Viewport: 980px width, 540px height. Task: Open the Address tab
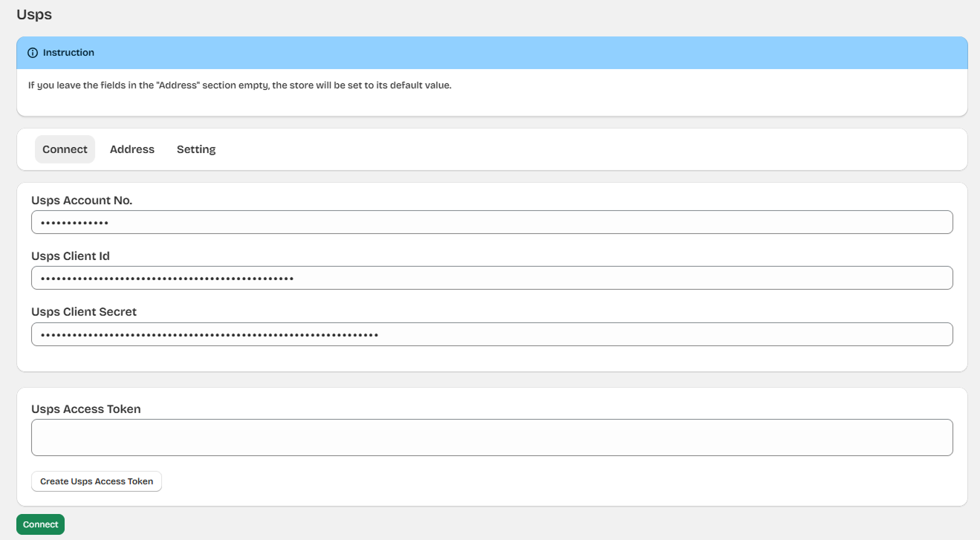pyautogui.click(x=132, y=149)
